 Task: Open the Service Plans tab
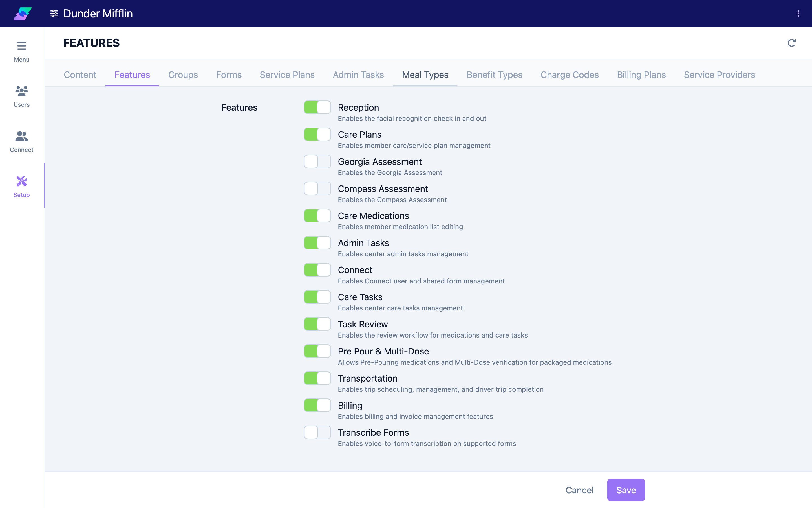pos(287,75)
